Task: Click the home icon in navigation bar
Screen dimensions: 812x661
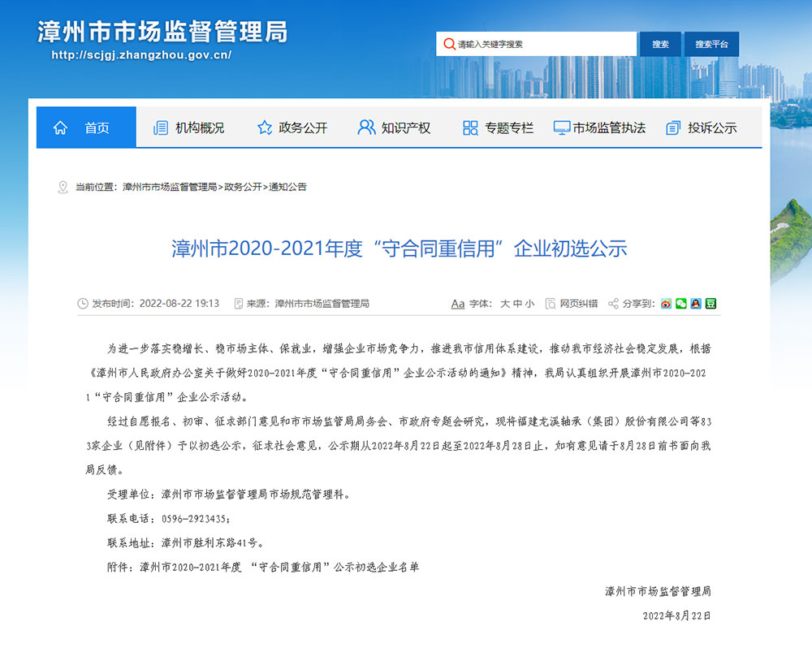Action: 60,127
